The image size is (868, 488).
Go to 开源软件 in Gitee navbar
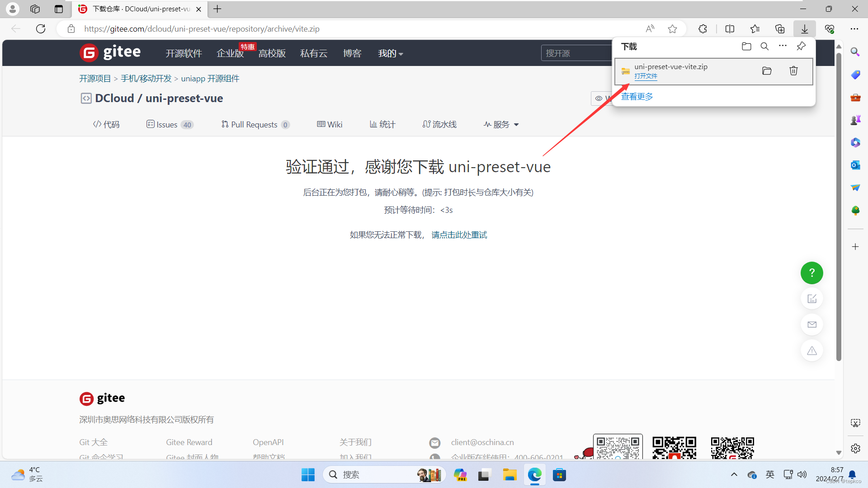point(184,53)
